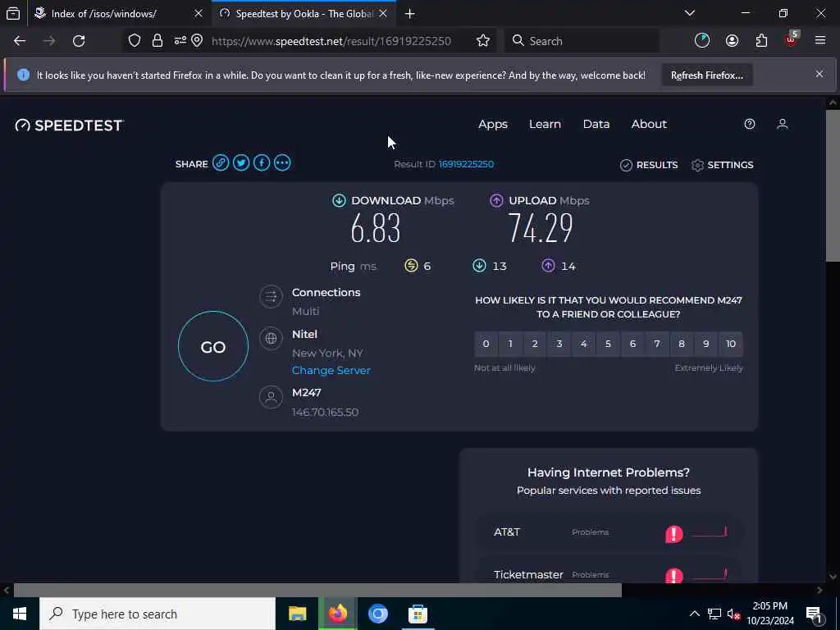Start a new test with GO button
Screen dimensions: 840x630
[x=213, y=347]
